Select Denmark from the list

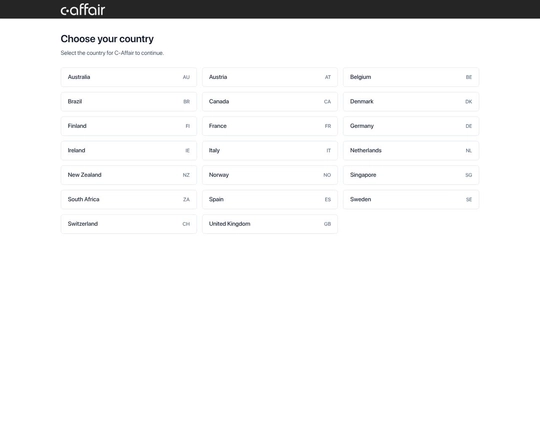pyautogui.click(x=411, y=101)
